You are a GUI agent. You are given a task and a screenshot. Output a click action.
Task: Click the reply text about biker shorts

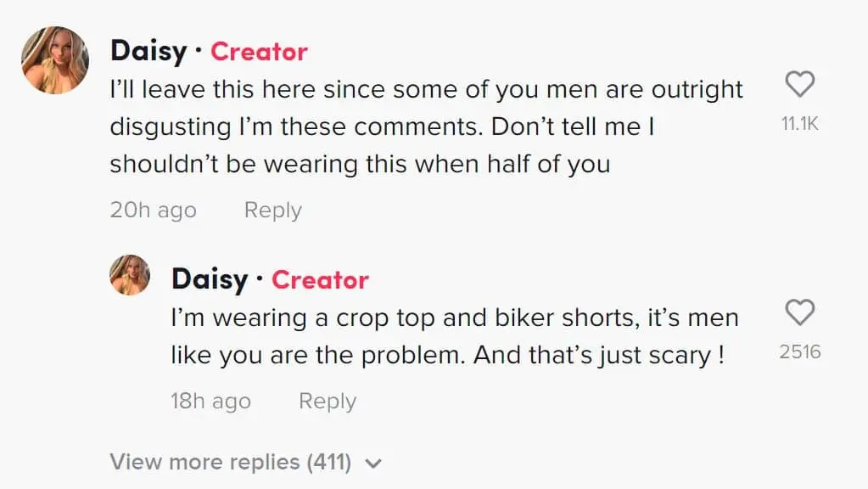point(454,318)
